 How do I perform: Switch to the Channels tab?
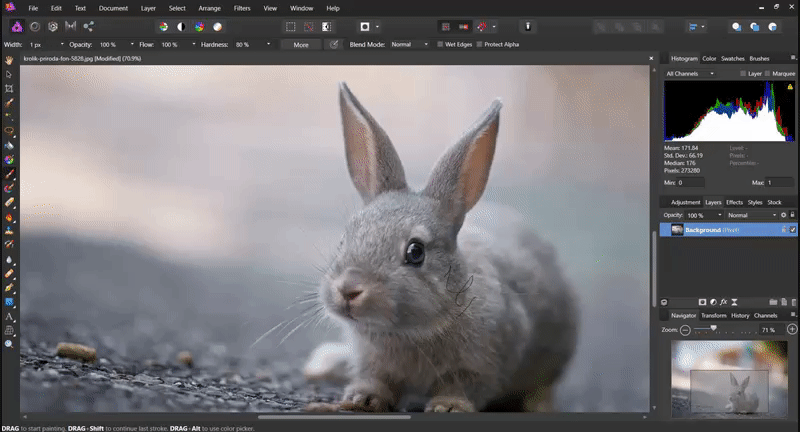[x=765, y=315]
